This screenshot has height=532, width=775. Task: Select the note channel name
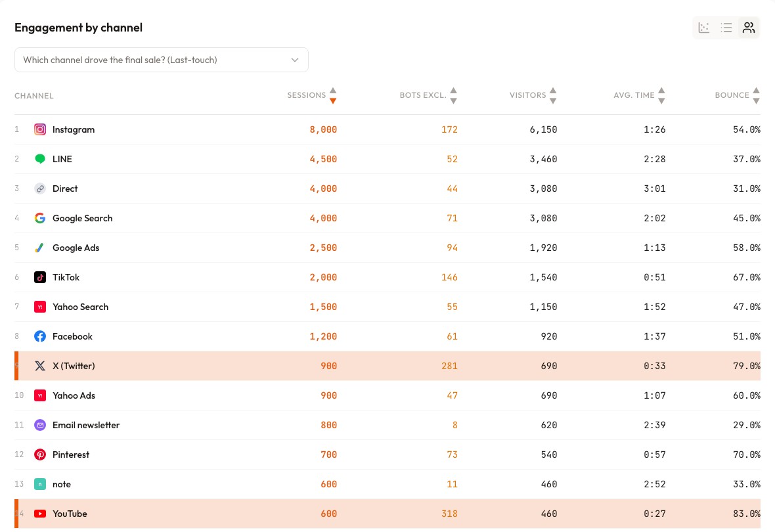(62, 484)
